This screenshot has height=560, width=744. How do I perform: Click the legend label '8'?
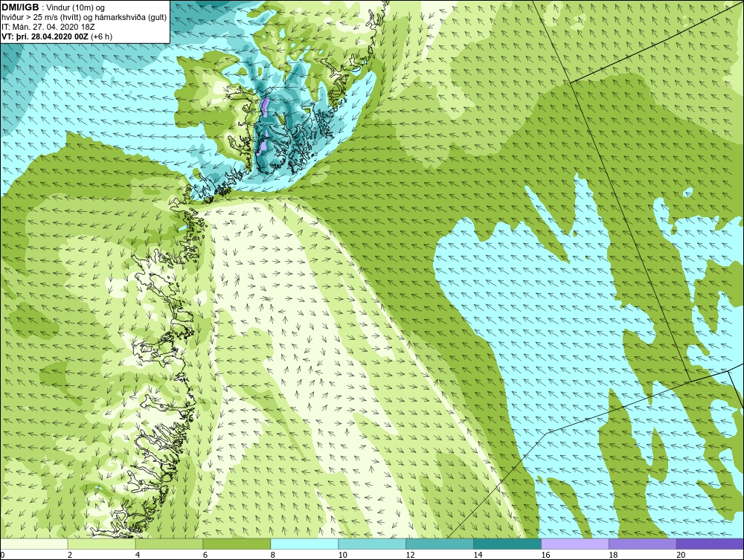273,555
